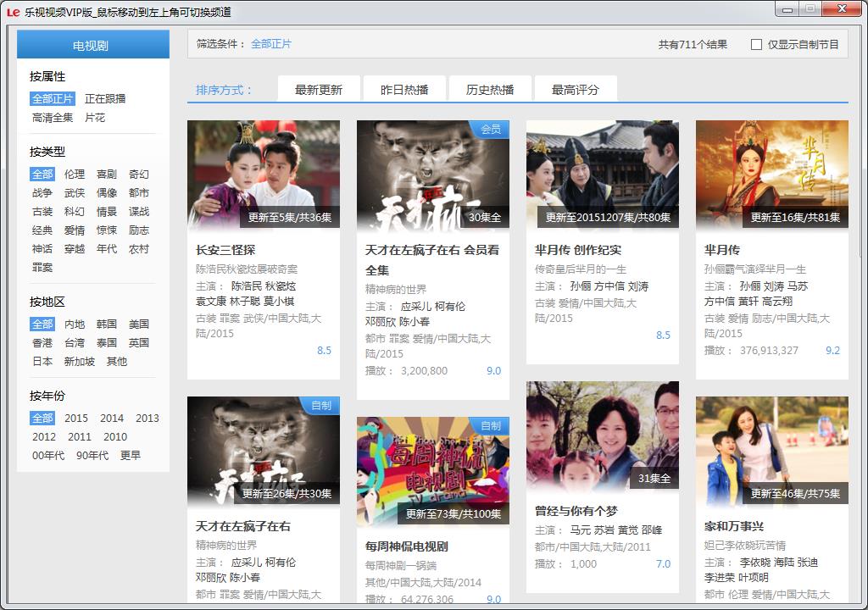Filter region by 韩国
The height and width of the screenshot is (610, 868).
[x=107, y=324]
